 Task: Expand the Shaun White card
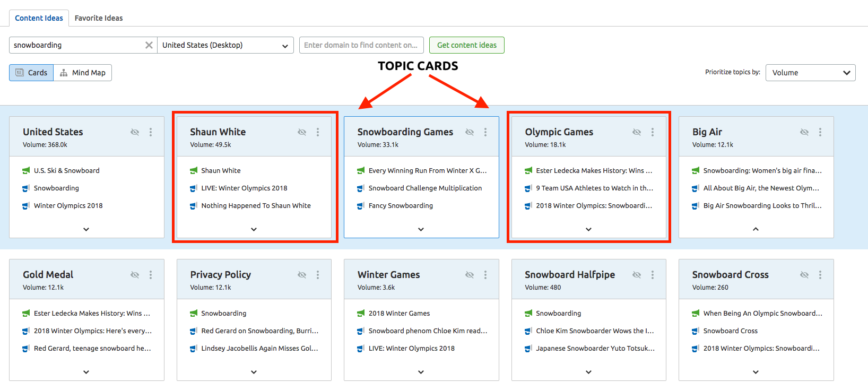254,229
